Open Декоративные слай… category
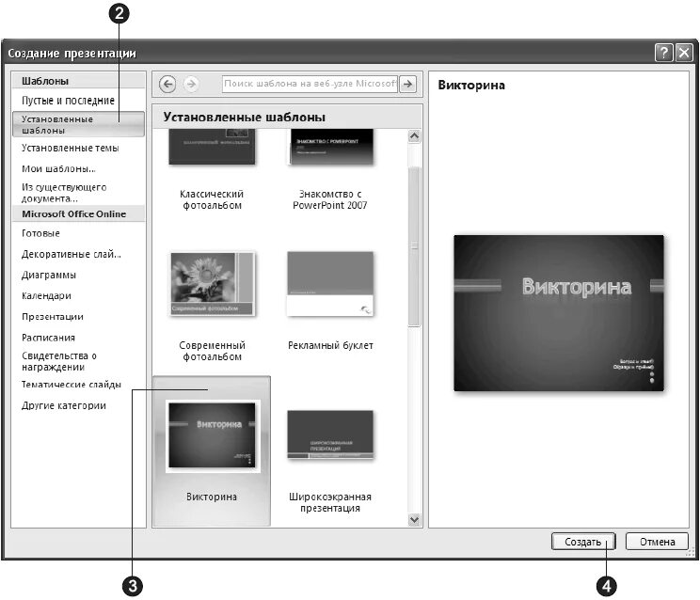Image resolution: width=700 pixels, height=600 pixels. click(72, 254)
